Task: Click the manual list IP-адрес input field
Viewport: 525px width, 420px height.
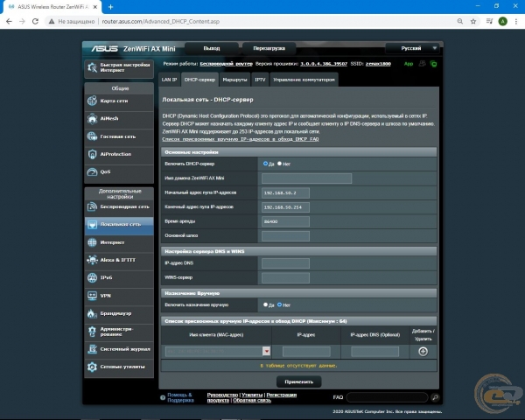Action: click(306, 352)
